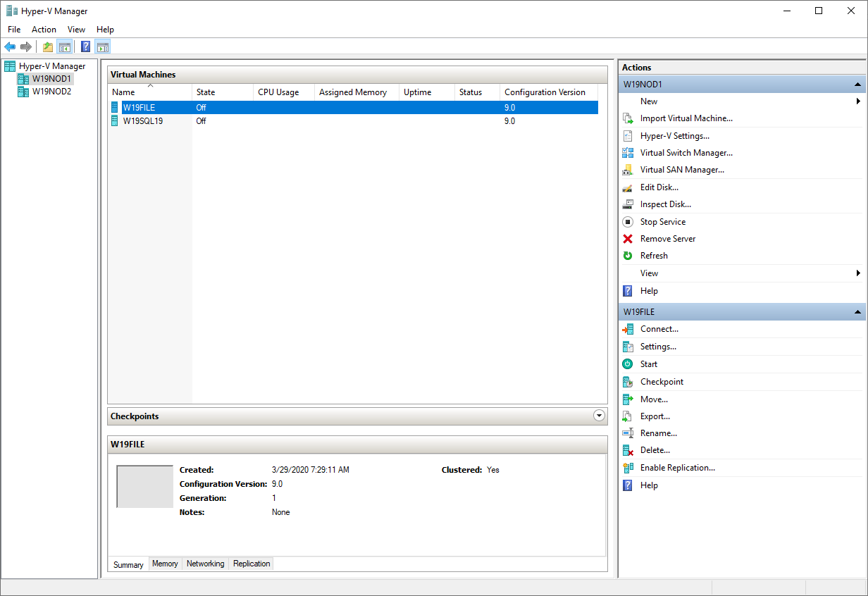Select W19NOD1 server in tree

[x=51, y=79]
